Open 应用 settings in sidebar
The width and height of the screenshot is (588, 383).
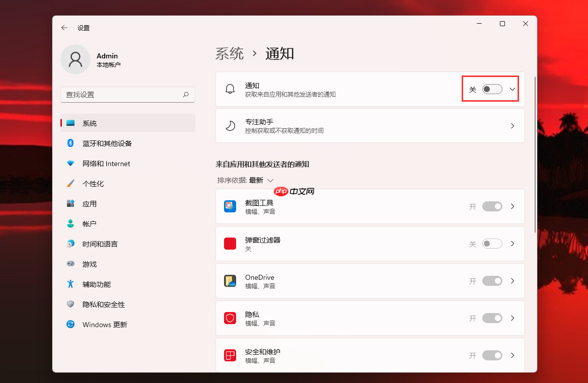[x=92, y=203]
